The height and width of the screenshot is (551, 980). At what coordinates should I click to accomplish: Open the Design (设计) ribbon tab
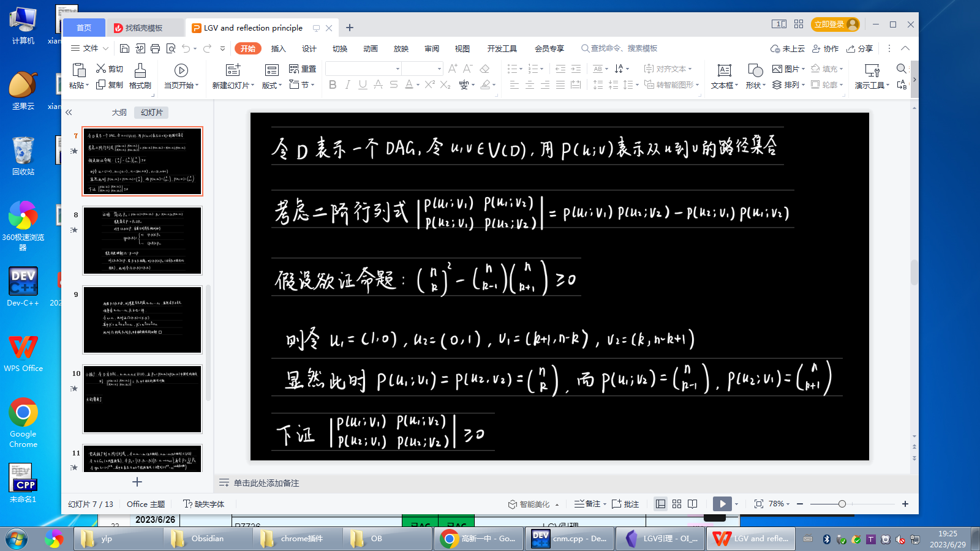(x=309, y=48)
